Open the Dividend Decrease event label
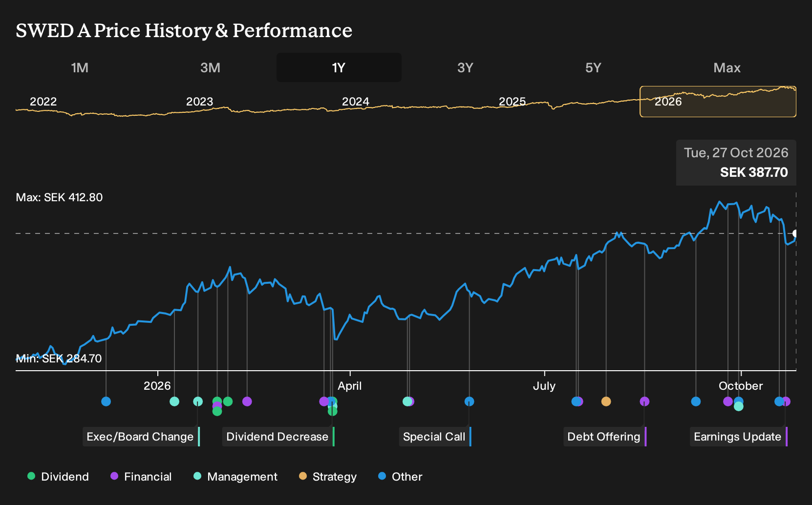This screenshot has width=812, height=505. tap(278, 437)
